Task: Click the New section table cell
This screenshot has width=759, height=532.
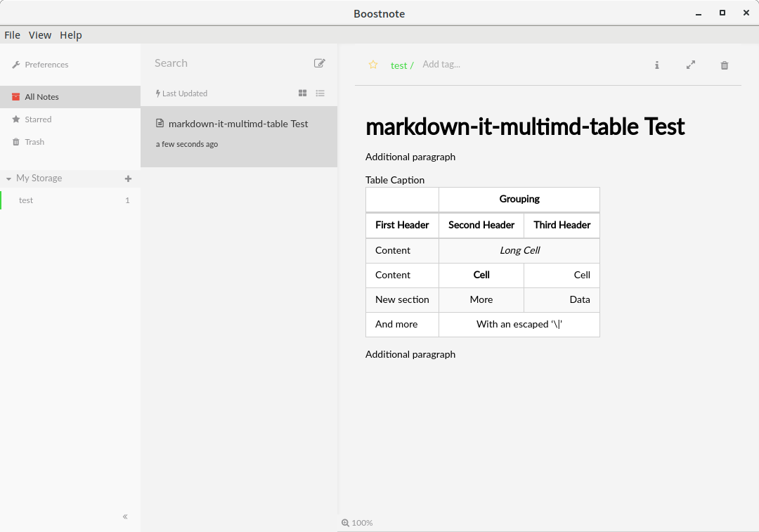Action: 402,299
